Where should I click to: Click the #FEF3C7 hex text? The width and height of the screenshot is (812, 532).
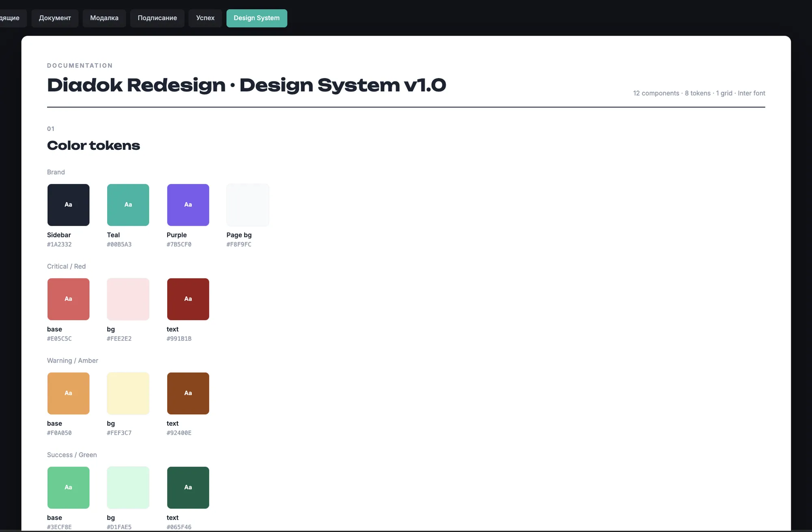click(119, 433)
